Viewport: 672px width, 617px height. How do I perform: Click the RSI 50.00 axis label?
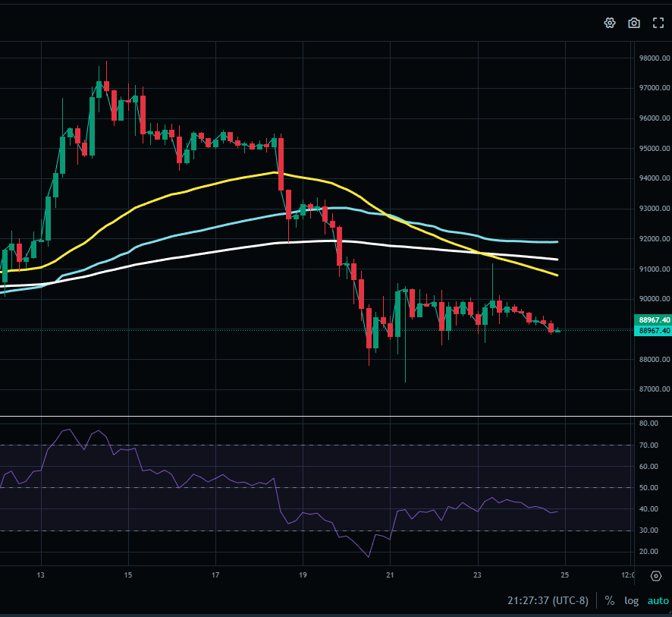(648, 487)
